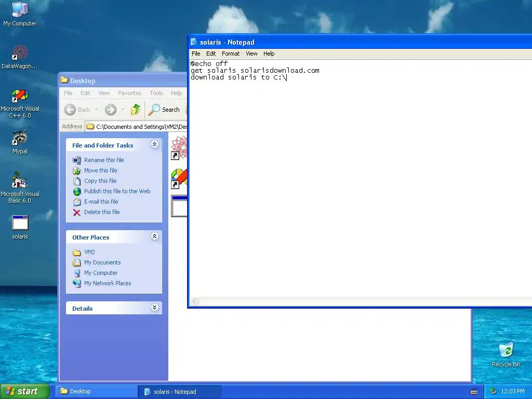Click the keyboard icon in the taskbar
Viewport: 532px width, 399px height.
point(474,392)
